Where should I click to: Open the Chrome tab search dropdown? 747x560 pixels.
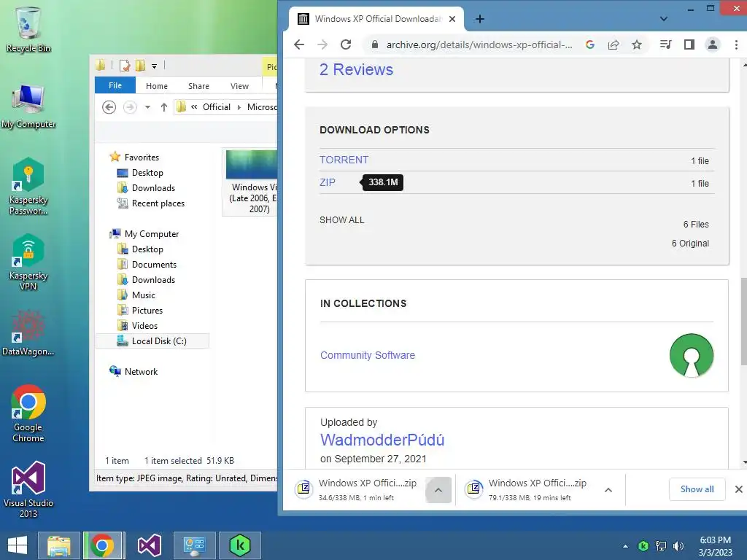pos(664,19)
